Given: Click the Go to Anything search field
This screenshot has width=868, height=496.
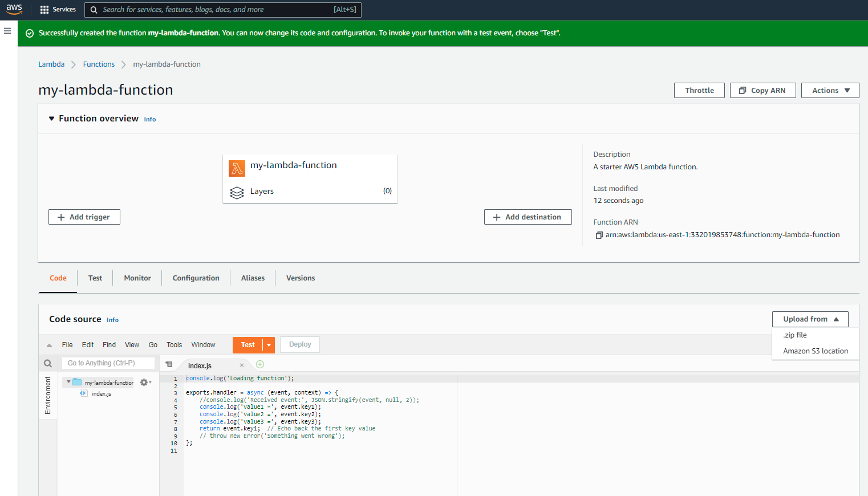Looking at the screenshot, I should [x=108, y=363].
